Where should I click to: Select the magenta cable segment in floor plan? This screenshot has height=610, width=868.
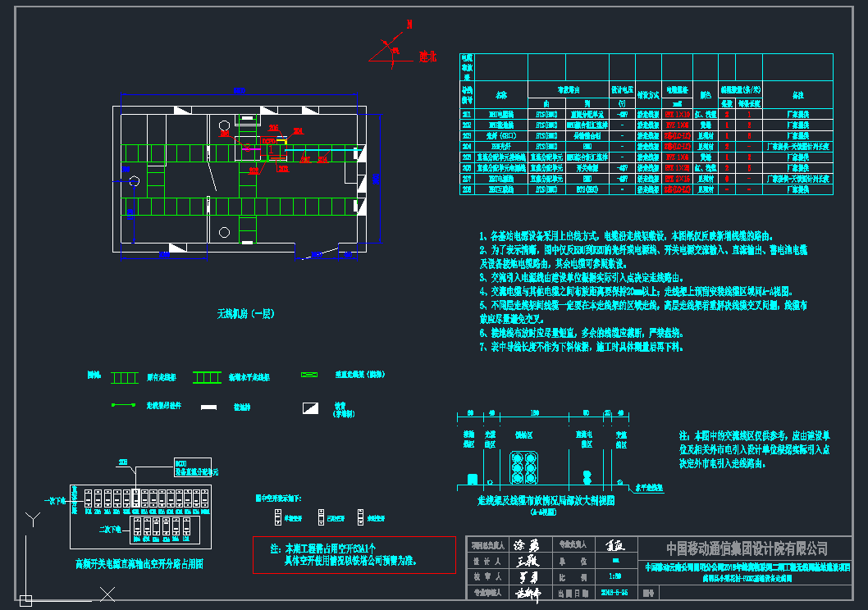pyautogui.click(x=253, y=148)
